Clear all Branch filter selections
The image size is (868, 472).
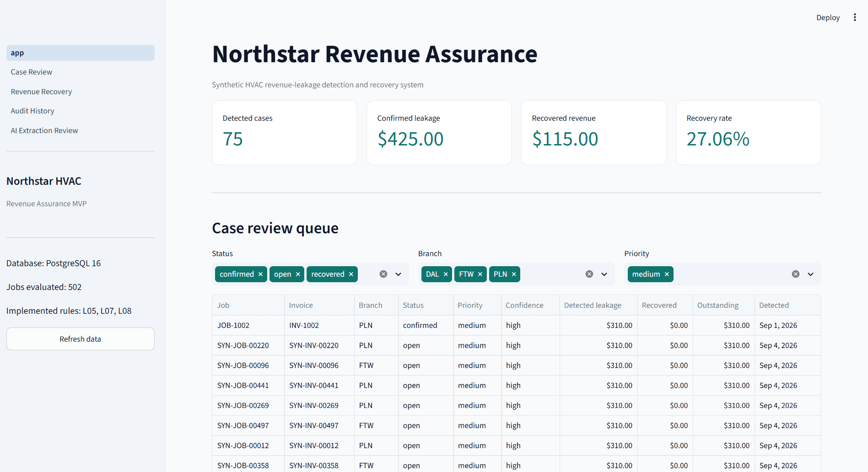coord(589,274)
